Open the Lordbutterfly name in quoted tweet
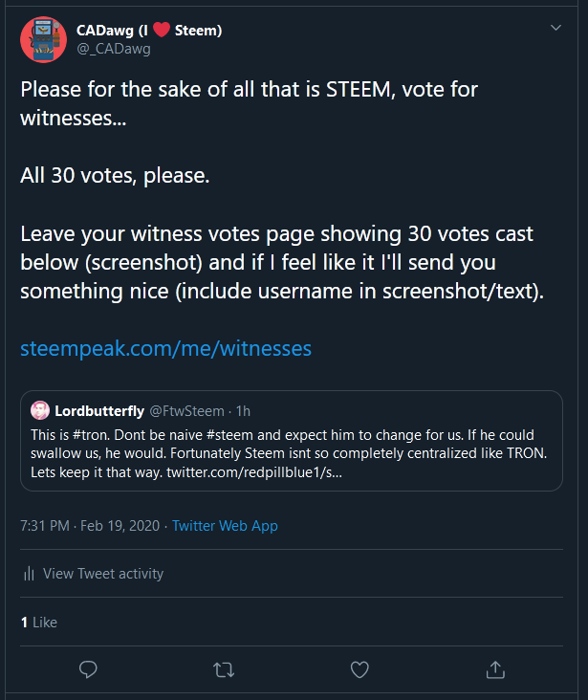 tap(99, 411)
